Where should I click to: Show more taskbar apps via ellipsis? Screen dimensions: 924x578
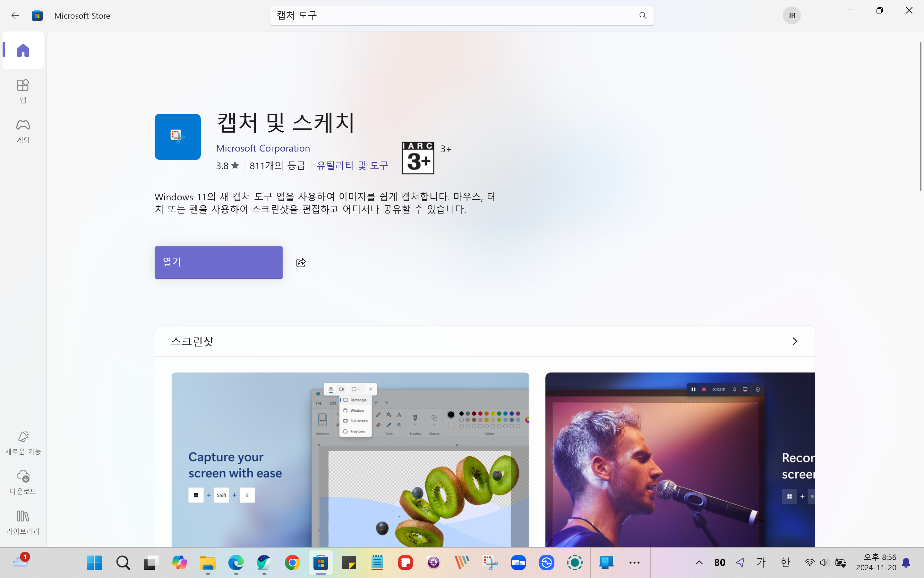click(x=634, y=563)
